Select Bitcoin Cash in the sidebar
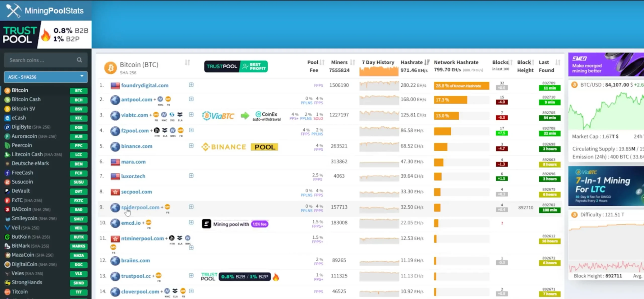 (x=26, y=99)
